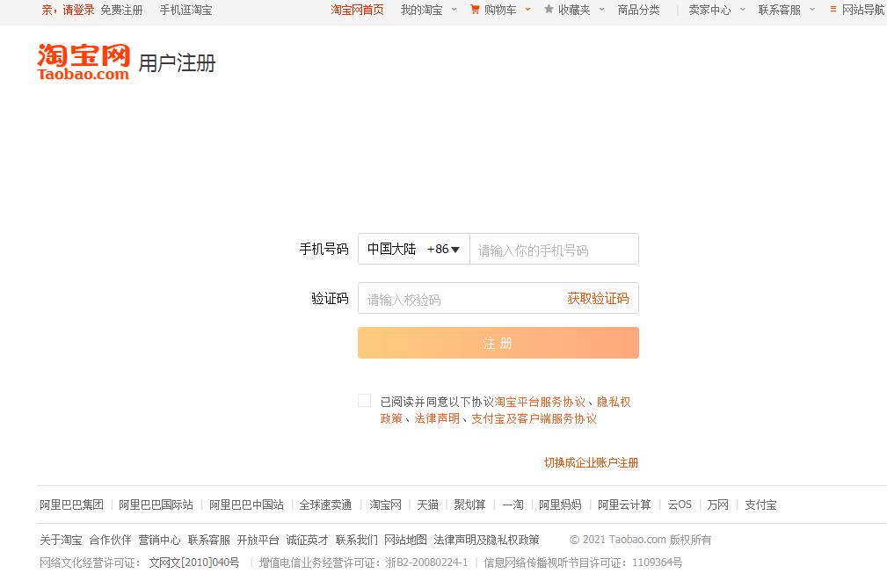This screenshot has width=887, height=588.
Task: Switch to enterprise signup via 切换成企业账户注册
Action: click(x=592, y=462)
